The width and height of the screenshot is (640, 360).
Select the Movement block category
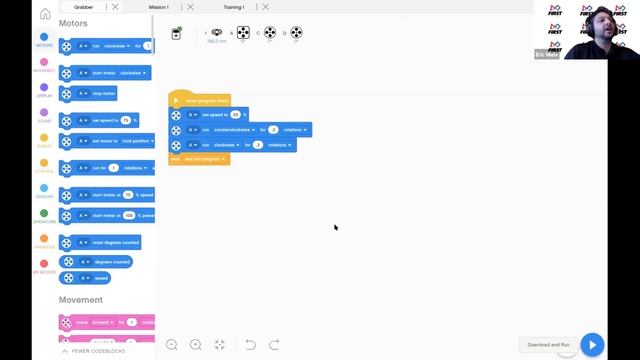tap(44, 65)
